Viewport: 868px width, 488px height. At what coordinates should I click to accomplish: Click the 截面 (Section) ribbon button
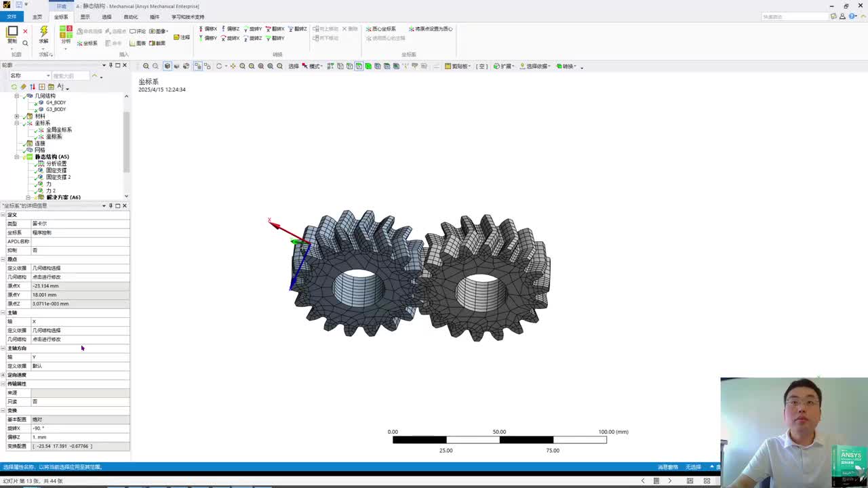(x=157, y=43)
